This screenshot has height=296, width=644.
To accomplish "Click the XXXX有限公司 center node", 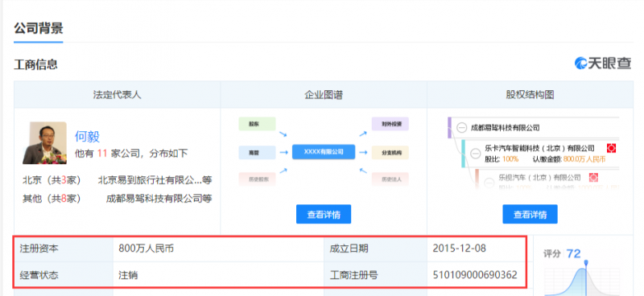I will tap(324, 152).
